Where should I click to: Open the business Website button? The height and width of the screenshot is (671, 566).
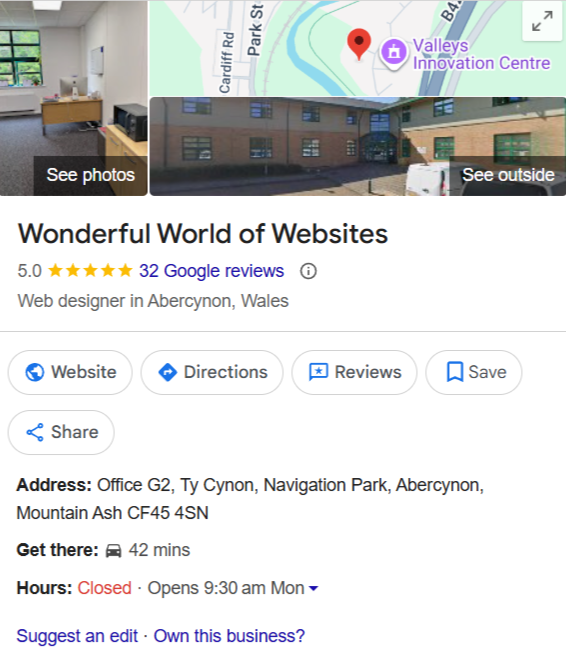click(x=70, y=372)
